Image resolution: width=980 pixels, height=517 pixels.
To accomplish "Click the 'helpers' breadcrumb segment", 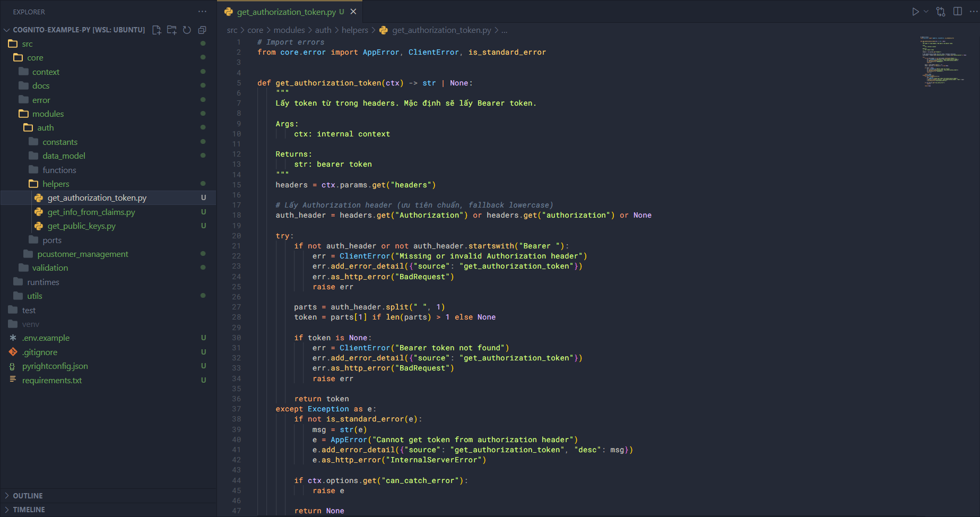I will pyautogui.click(x=354, y=30).
